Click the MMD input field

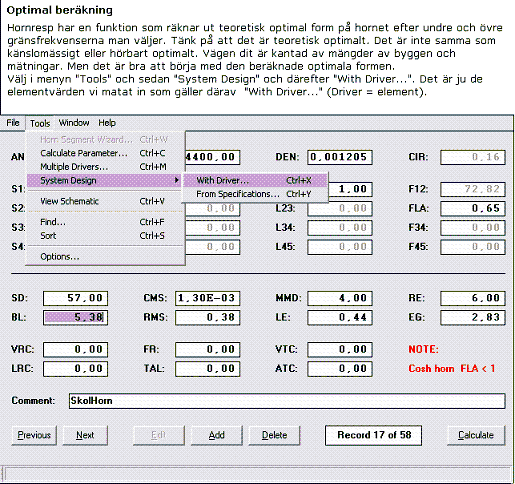(x=340, y=298)
